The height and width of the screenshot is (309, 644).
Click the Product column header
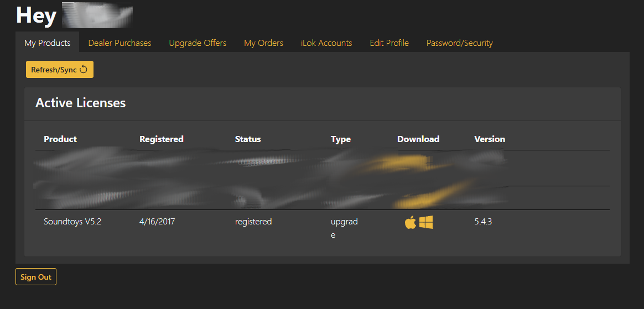pos(60,139)
